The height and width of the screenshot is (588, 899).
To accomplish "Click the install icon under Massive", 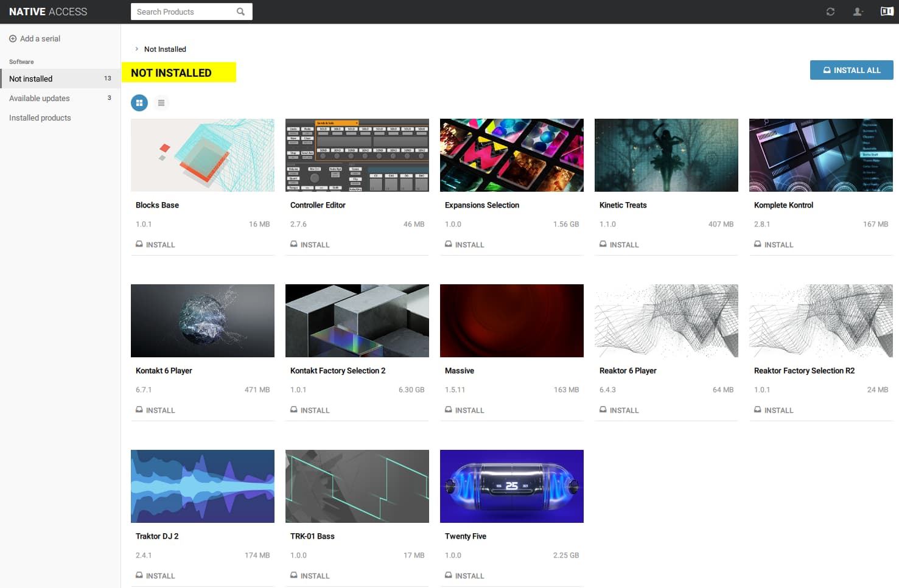I will click(x=449, y=410).
